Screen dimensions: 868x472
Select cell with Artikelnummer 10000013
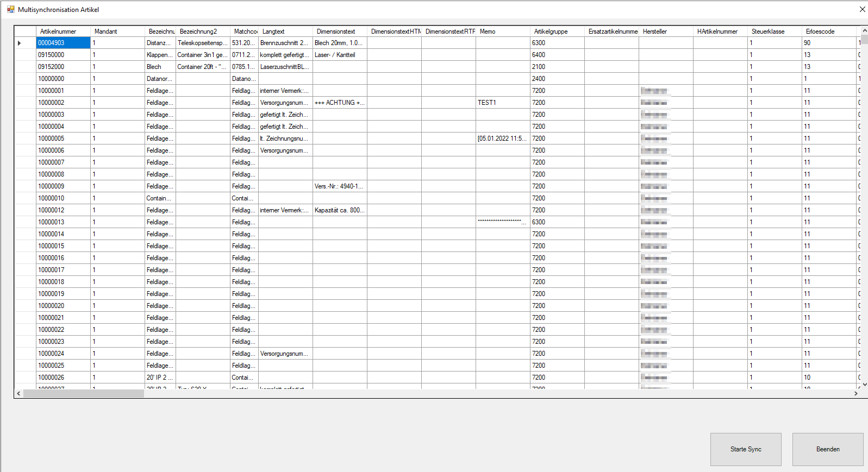click(x=63, y=222)
